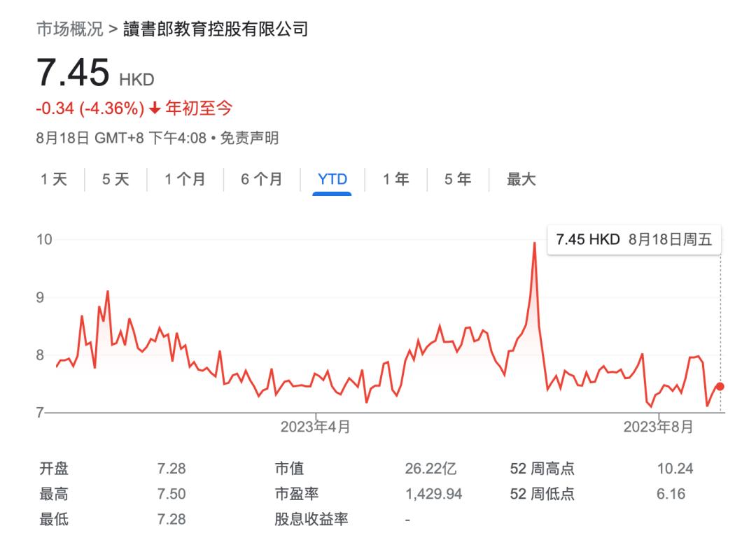Click the 52 周高点 value 10.24
Viewport: 756px width, 547px height.
point(675,469)
